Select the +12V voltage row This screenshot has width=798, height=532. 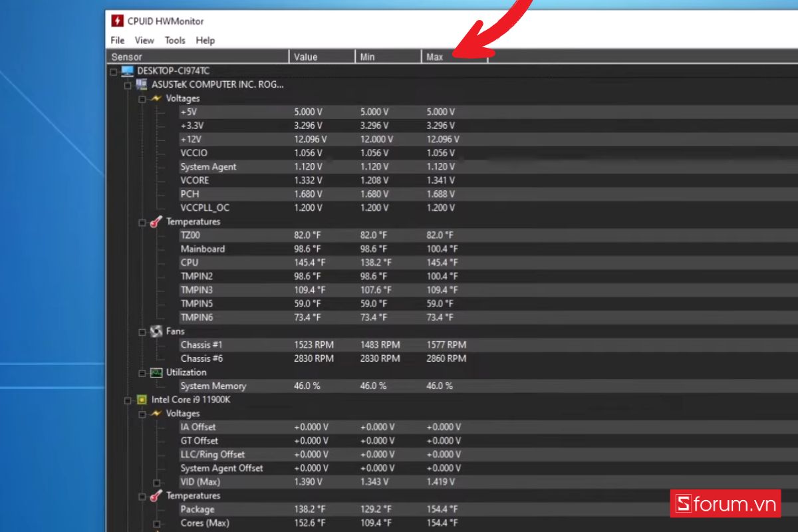coord(489,139)
